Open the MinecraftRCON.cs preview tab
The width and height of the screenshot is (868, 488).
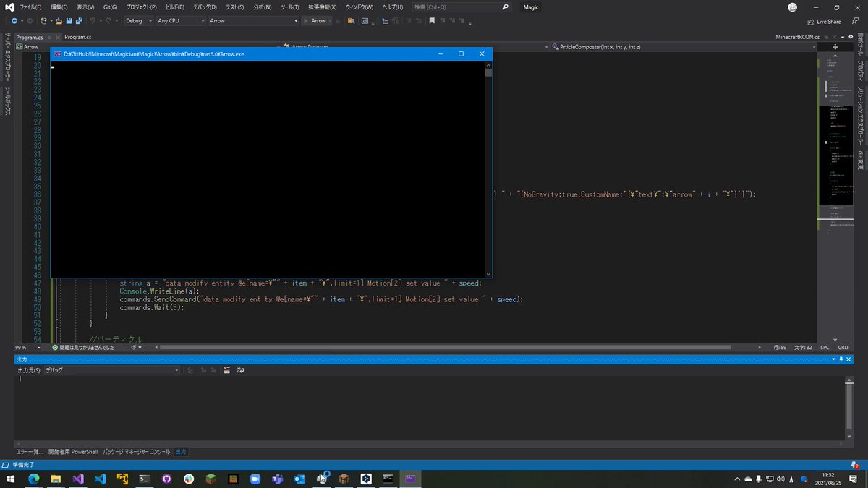tap(798, 36)
